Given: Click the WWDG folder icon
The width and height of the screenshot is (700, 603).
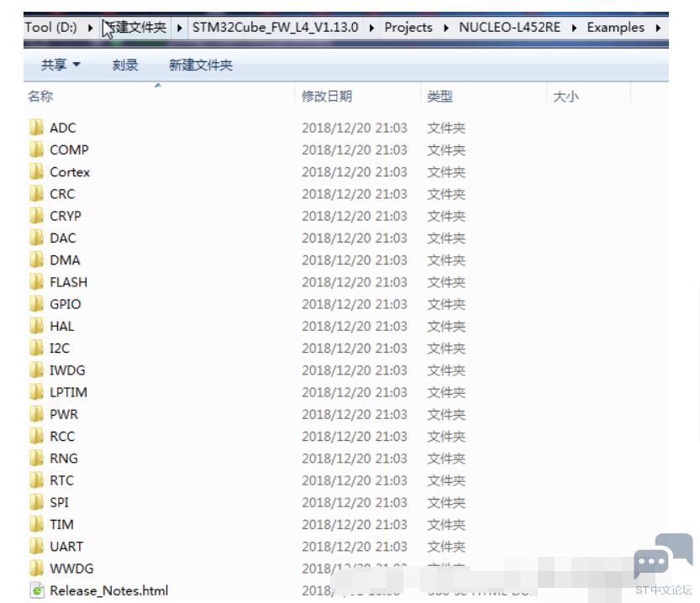Looking at the screenshot, I should 37,568.
